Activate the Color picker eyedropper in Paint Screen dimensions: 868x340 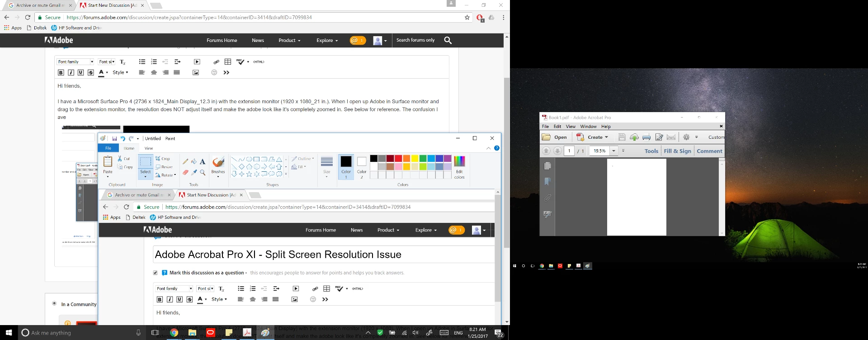[x=194, y=172]
